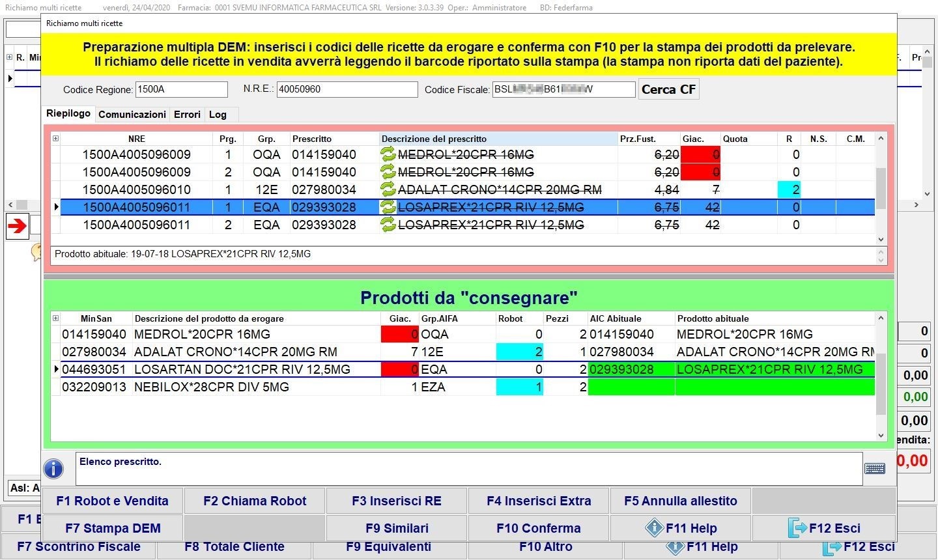Click the blue info icon beside Elenco prescritto
Viewport: 938px width, 560px height.
tap(53, 468)
